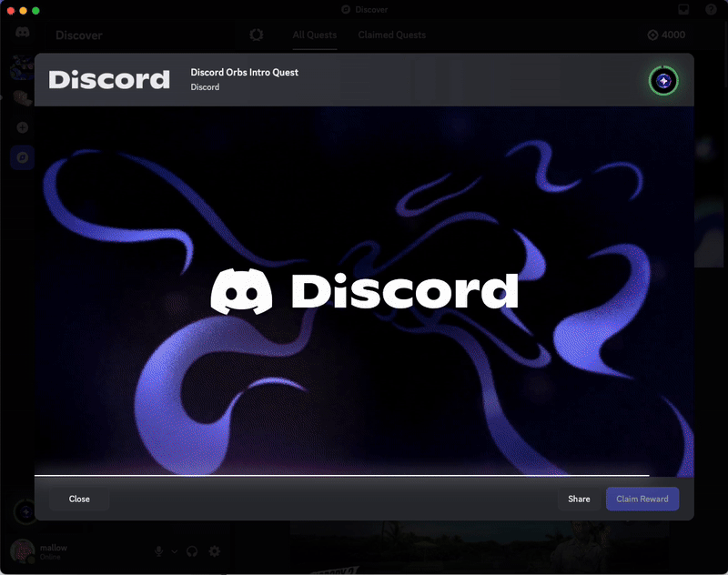The height and width of the screenshot is (575, 728).
Task: Open the quests filter spinner icon
Action: (256, 35)
